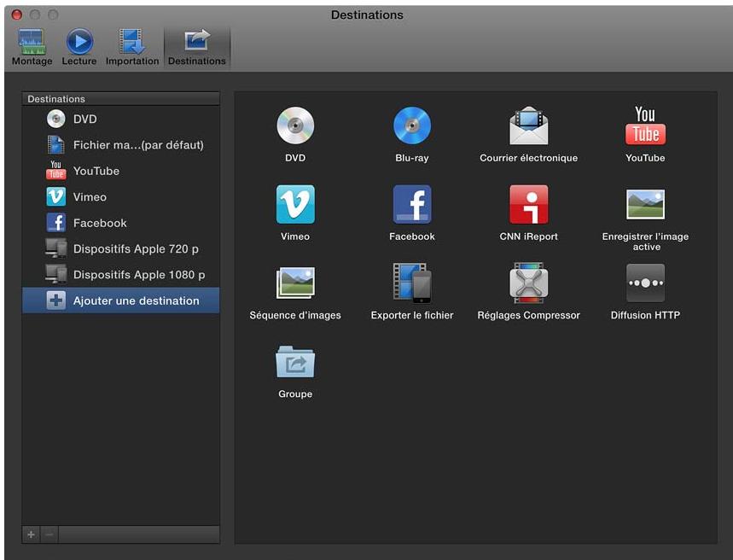Viewport: 733px width, 560px height.
Task: Click the 'Séquence d'images' label text
Action: pos(295,315)
